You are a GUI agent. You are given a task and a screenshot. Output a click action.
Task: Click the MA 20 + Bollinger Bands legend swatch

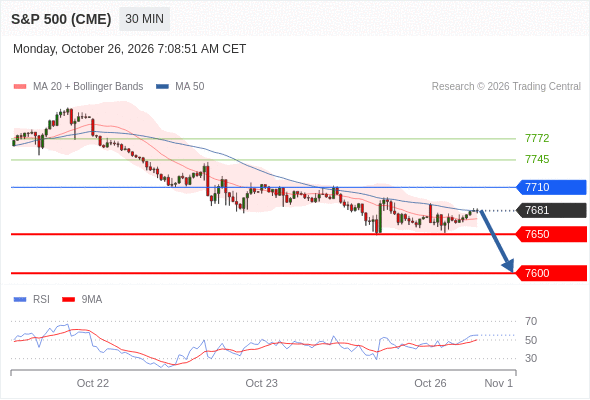20,87
